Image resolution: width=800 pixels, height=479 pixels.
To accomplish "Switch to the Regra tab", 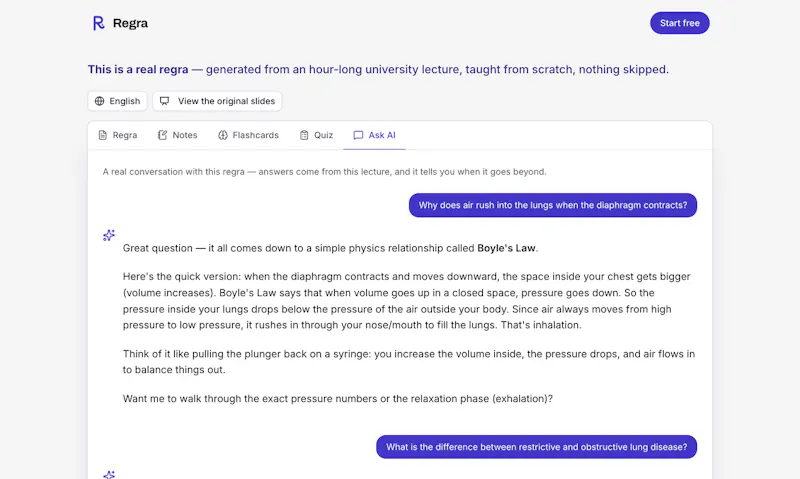I will pyautogui.click(x=118, y=135).
